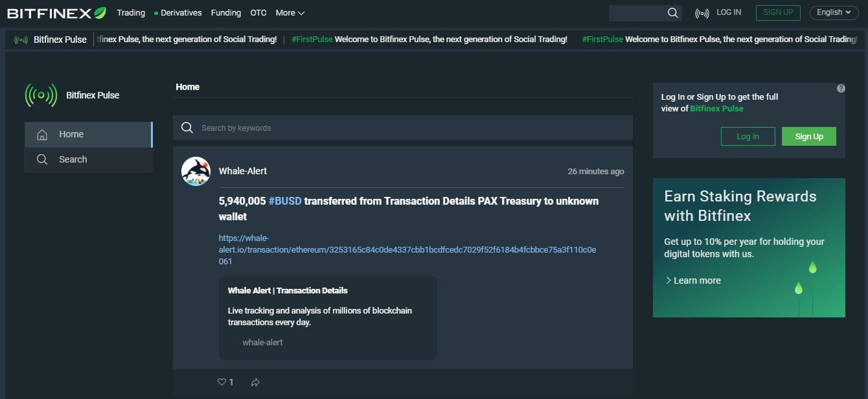
Task: Open the Trading menu
Action: coord(131,12)
